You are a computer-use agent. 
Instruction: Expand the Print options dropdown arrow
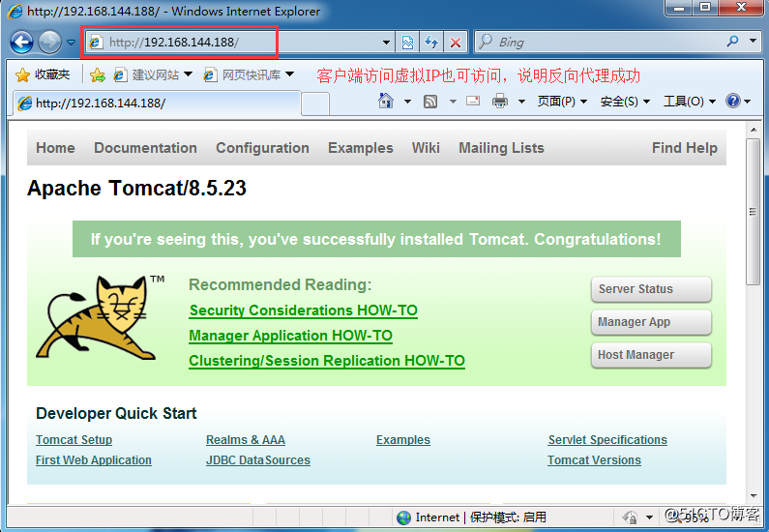(x=521, y=102)
